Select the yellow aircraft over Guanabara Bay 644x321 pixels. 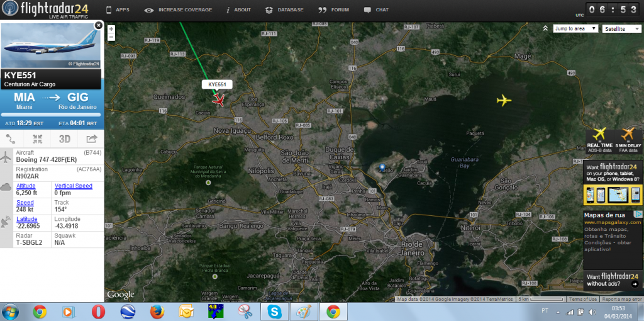click(504, 100)
